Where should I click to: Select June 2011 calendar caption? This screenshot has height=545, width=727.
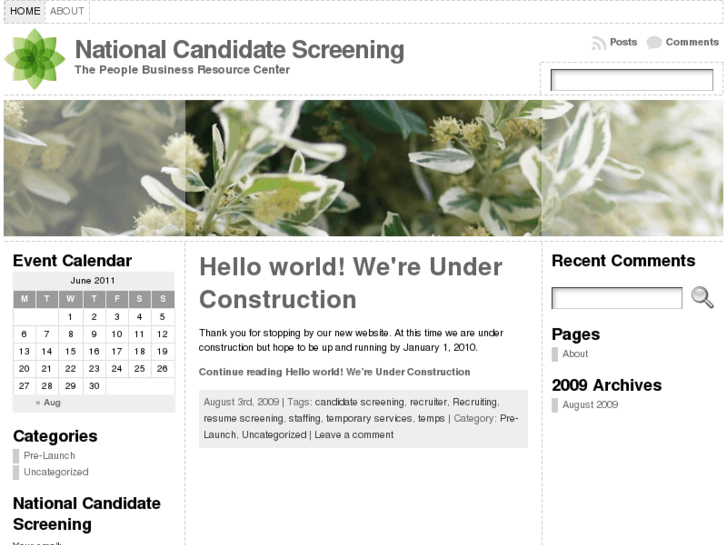click(93, 281)
